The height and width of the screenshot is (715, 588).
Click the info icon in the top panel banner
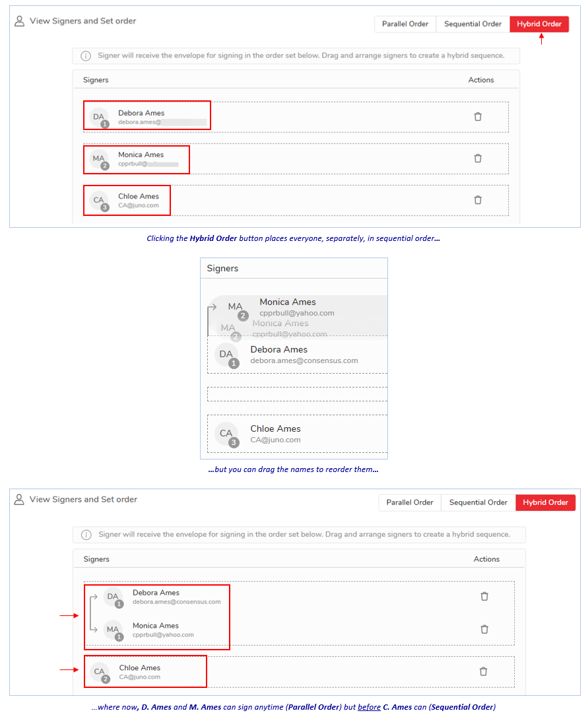(x=86, y=56)
